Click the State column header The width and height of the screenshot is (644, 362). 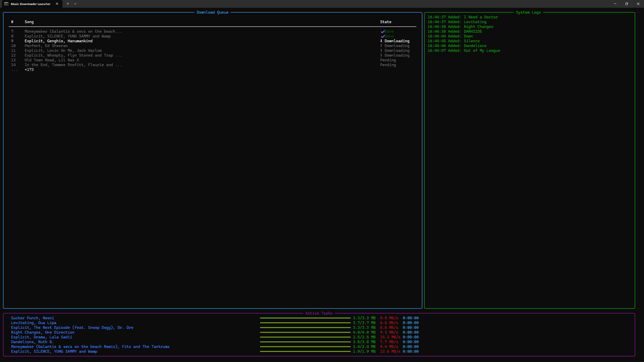(x=386, y=22)
